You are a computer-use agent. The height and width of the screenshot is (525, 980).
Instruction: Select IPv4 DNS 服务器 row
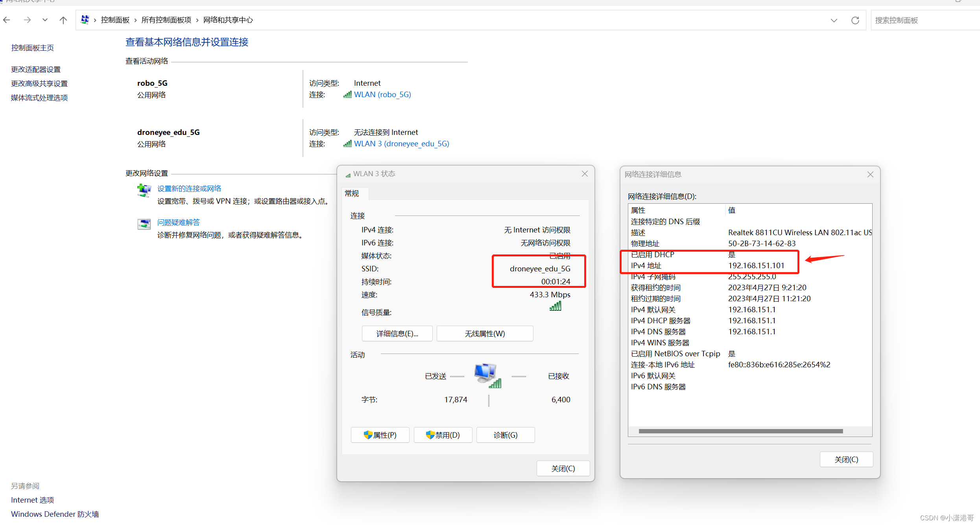[x=750, y=332]
